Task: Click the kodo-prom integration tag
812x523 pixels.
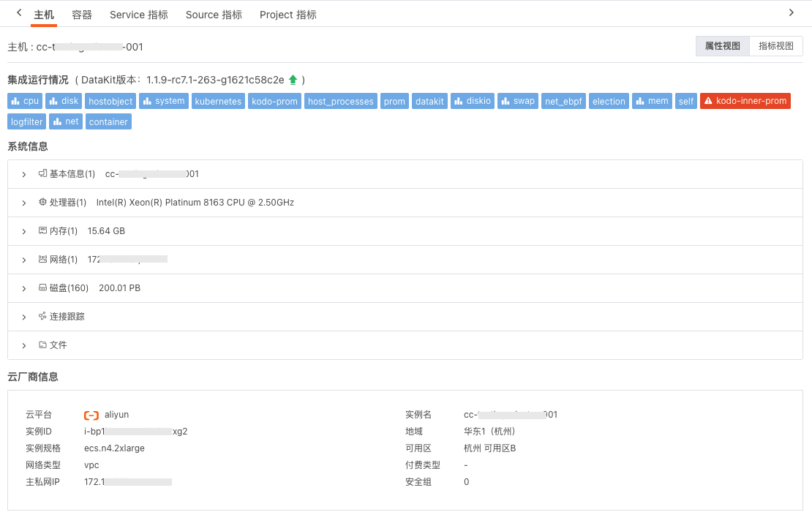Action: point(274,101)
